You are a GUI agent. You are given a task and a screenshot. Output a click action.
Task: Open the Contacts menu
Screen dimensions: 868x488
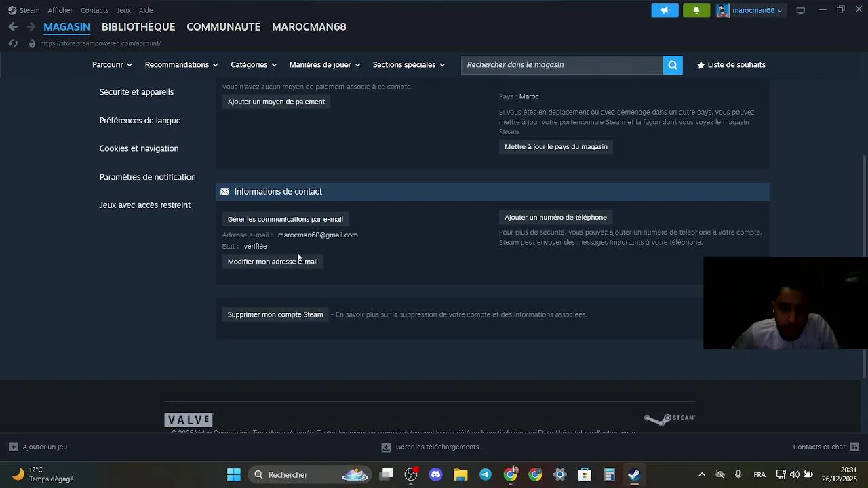point(94,10)
